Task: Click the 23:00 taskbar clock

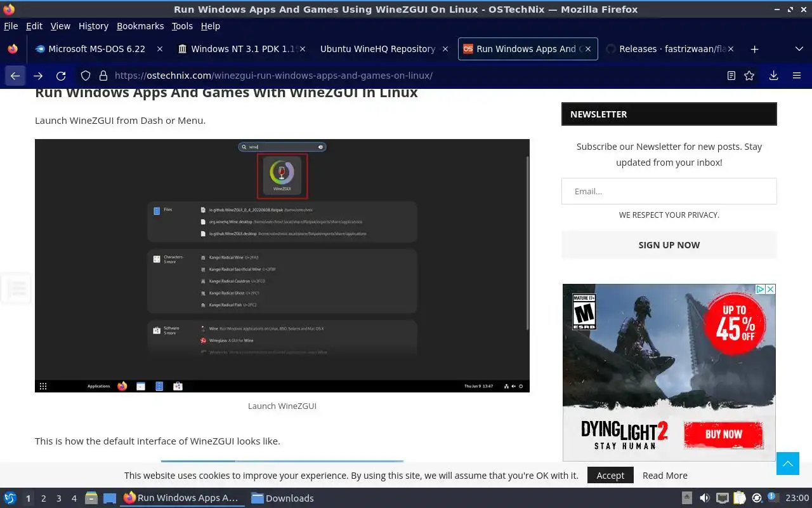Action: (797, 498)
